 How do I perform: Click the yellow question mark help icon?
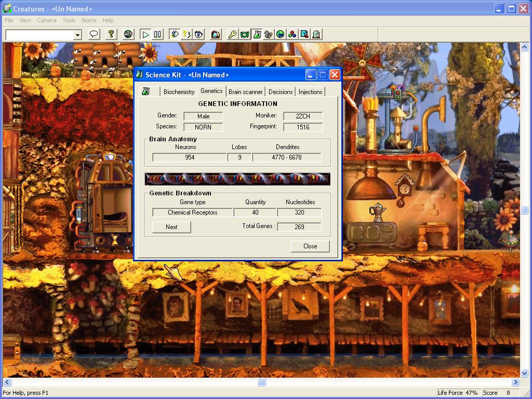click(111, 34)
